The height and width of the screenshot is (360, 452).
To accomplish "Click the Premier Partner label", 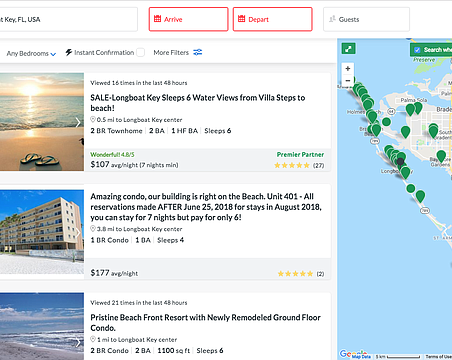I will pos(300,154).
